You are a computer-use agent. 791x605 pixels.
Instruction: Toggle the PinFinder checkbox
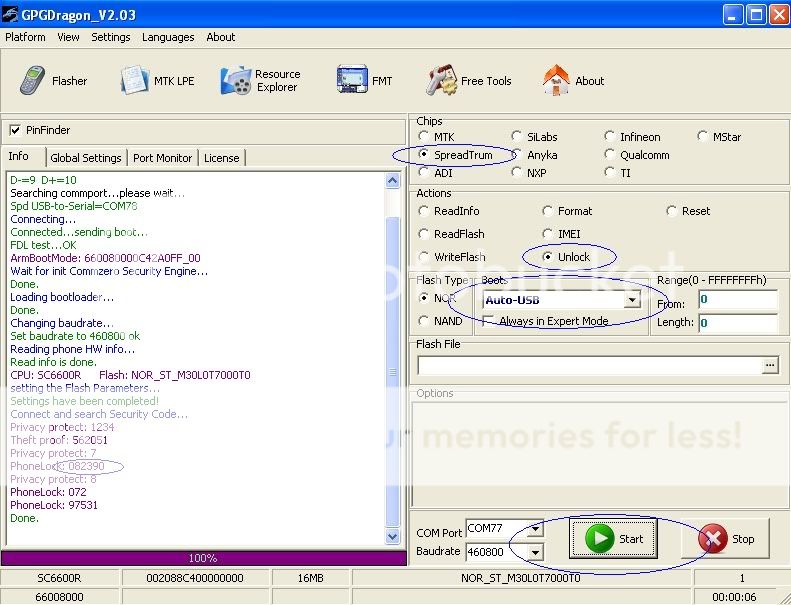coord(15,130)
